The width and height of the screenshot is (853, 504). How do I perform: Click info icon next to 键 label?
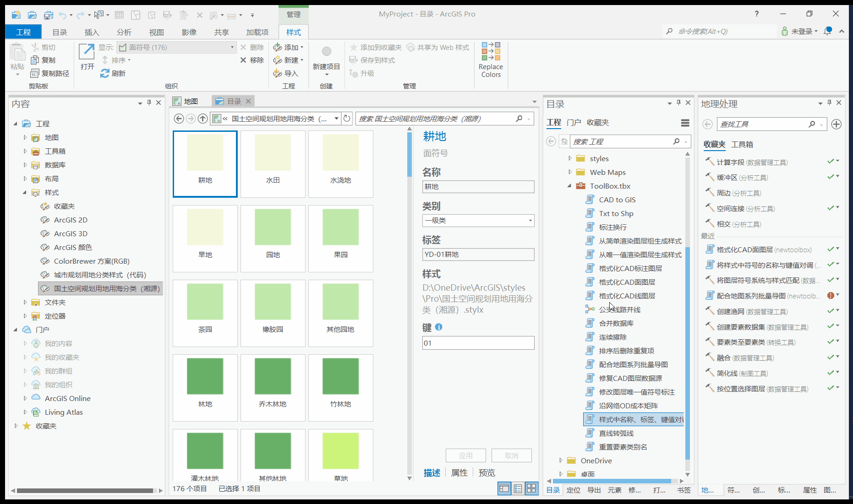pos(438,327)
